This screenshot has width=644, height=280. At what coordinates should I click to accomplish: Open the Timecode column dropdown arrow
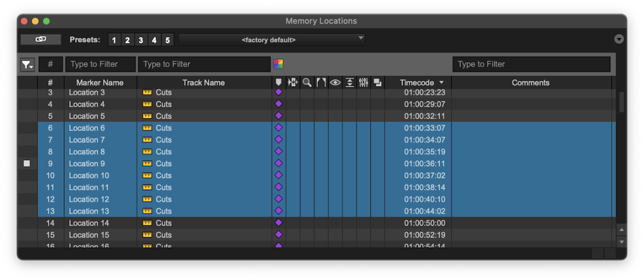tap(441, 82)
